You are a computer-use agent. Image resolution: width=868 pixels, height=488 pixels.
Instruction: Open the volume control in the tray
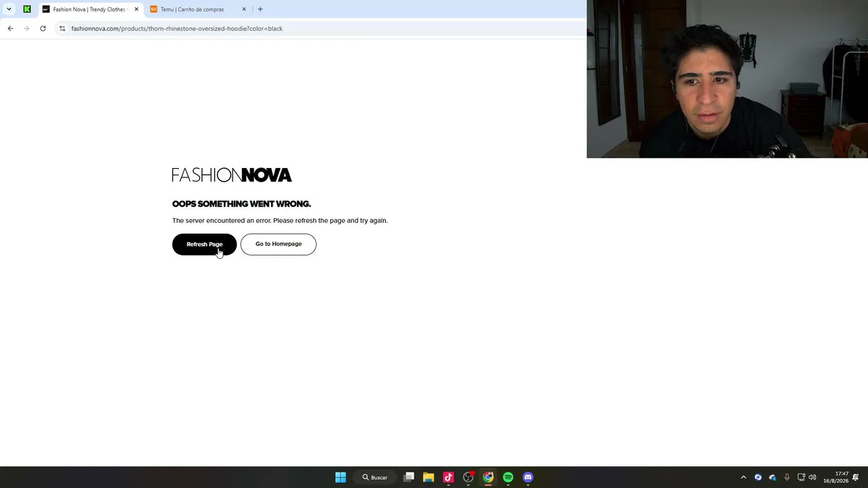(x=812, y=477)
